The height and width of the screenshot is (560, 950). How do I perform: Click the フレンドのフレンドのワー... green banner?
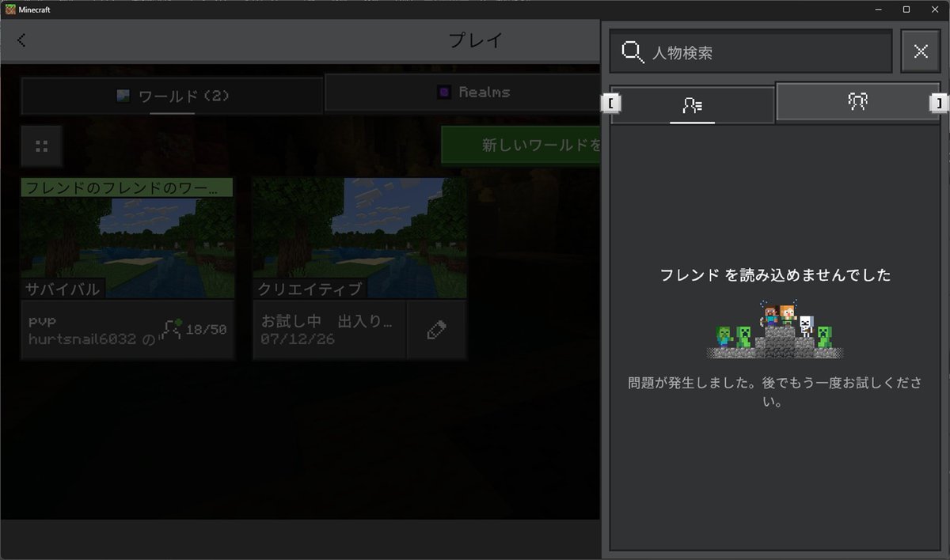[127, 187]
